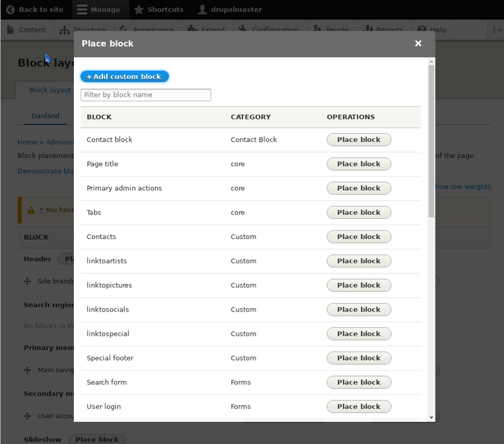Image resolution: width=504 pixels, height=444 pixels.
Task: Click the Shortcuts star icon
Action: coord(138,9)
